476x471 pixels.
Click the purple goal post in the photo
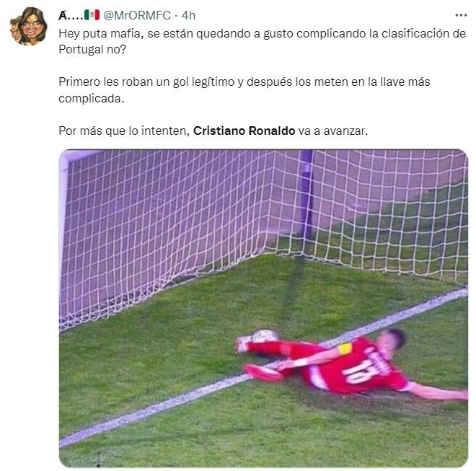click(x=307, y=194)
